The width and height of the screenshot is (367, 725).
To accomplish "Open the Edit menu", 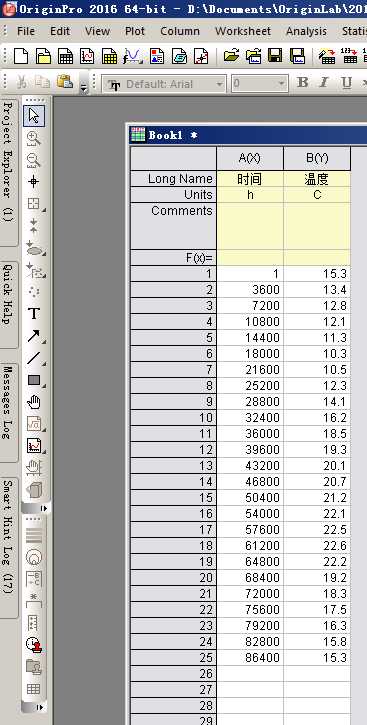I will [x=60, y=31].
